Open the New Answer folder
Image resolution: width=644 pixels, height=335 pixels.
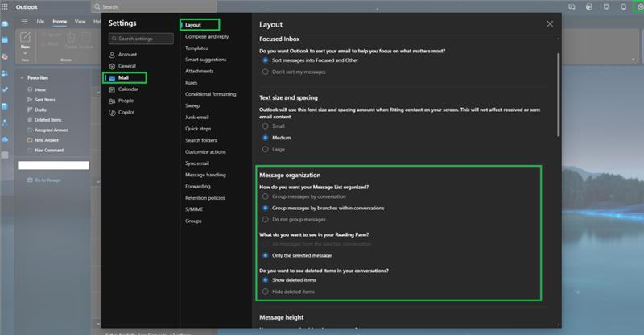pyautogui.click(x=47, y=140)
